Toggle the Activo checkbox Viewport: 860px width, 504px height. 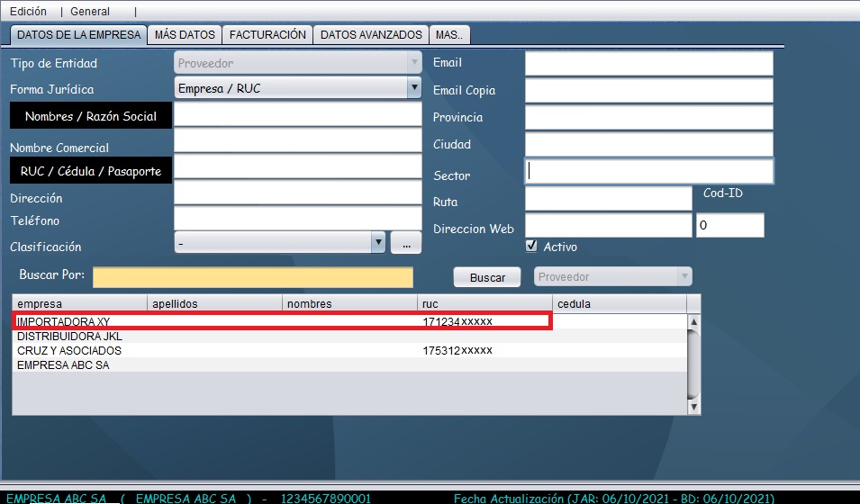click(x=531, y=246)
